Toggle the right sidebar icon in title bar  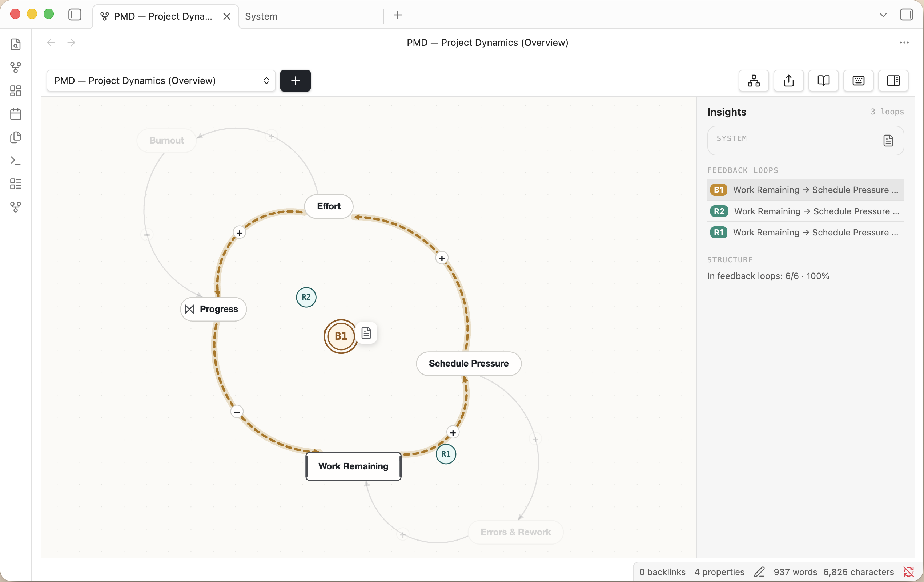point(906,15)
